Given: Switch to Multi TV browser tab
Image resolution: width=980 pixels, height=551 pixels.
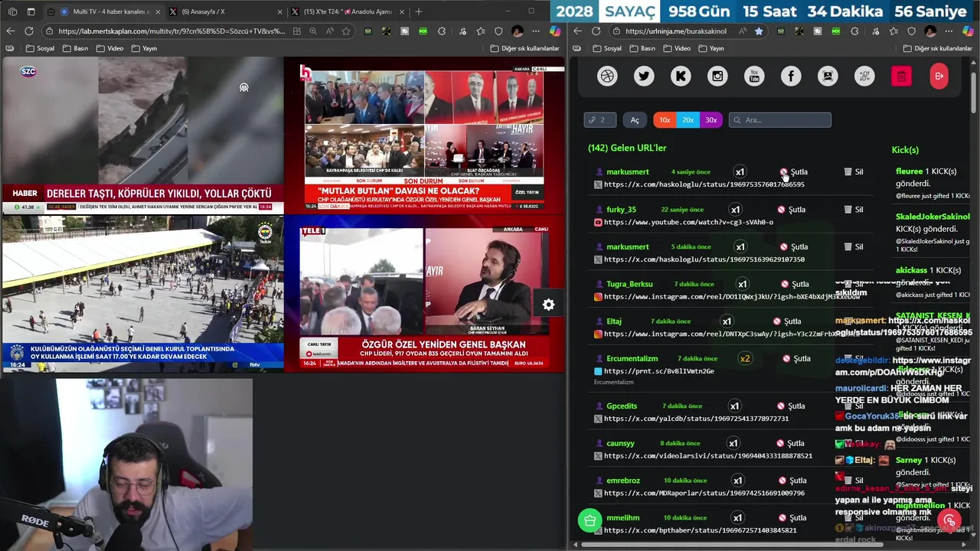Looking at the screenshot, I should coord(103,11).
